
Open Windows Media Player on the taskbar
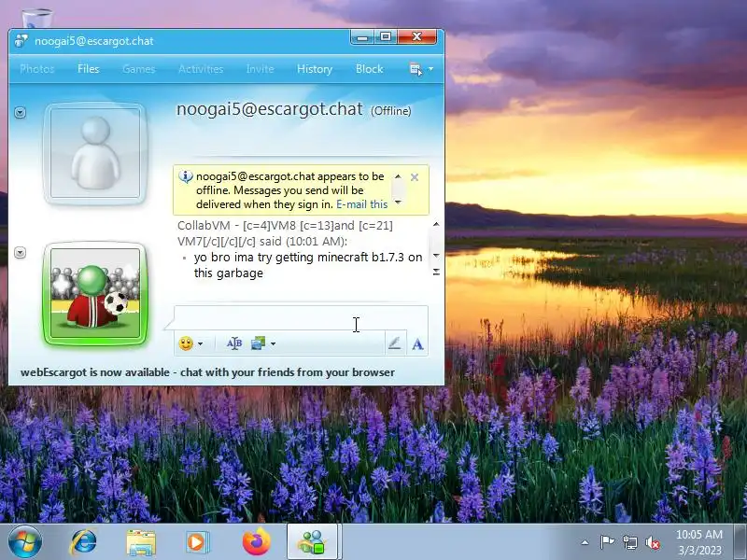click(197, 542)
